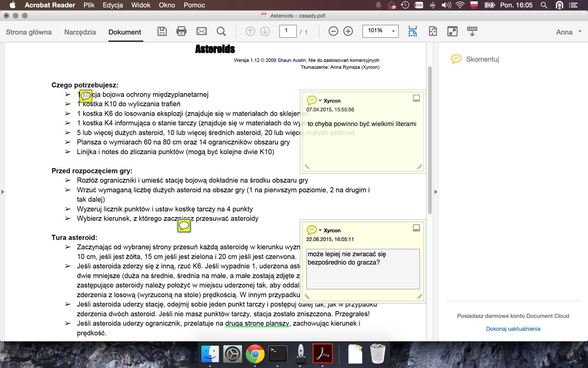This screenshot has width=588, height=368.
Task: Click the page number input field
Action: [x=288, y=31]
